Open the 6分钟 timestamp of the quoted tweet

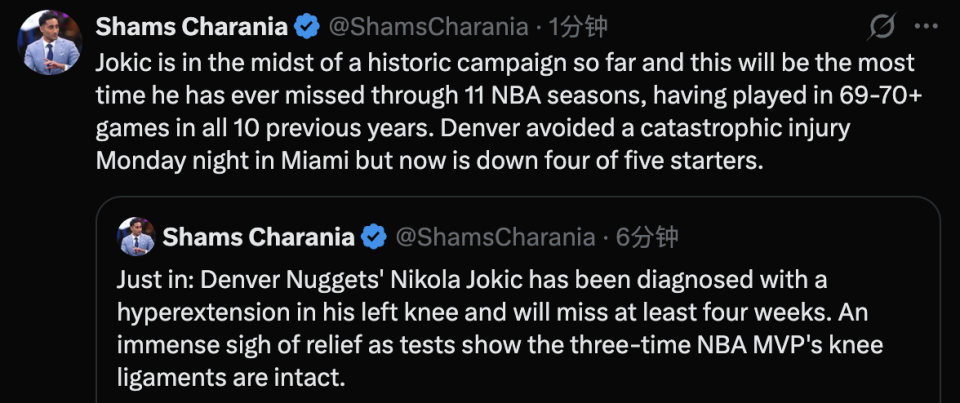coord(646,237)
